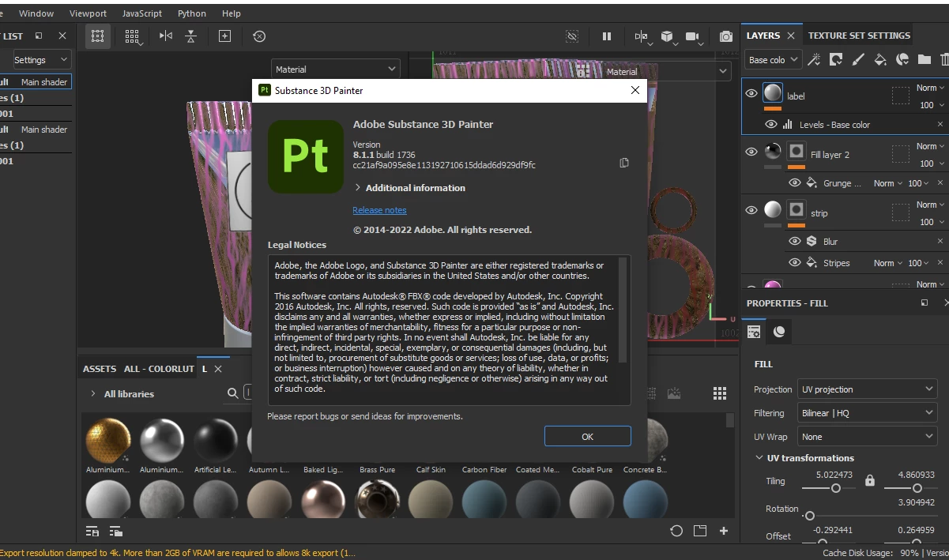Screen dimensions: 949x560
Task: Add effect with the magic wand icon
Action: coord(814,59)
